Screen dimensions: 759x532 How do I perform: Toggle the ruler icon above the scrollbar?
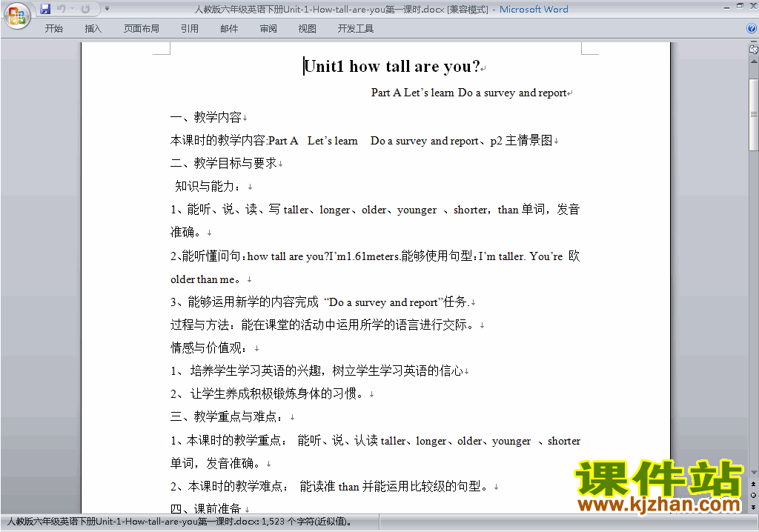click(x=753, y=49)
